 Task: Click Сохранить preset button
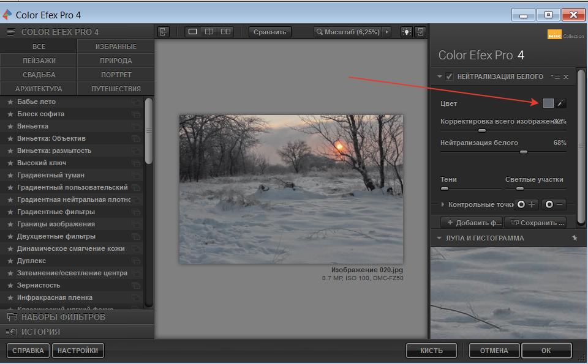pyautogui.click(x=535, y=223)
